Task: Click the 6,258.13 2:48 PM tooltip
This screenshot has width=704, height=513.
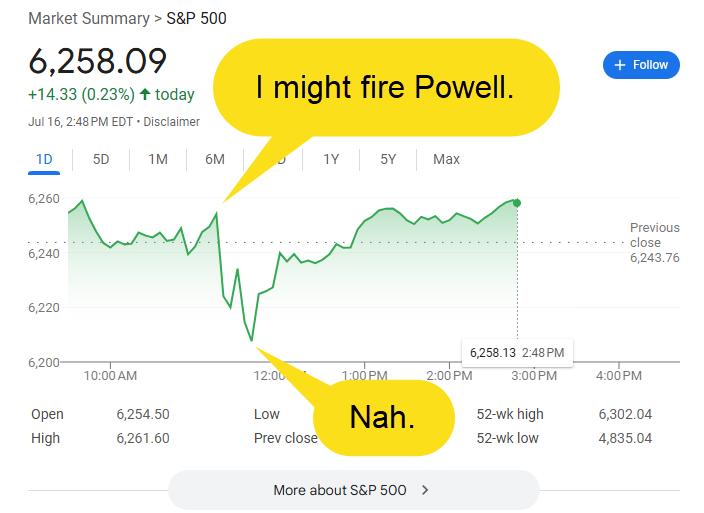Action: [x=517, y=353]
